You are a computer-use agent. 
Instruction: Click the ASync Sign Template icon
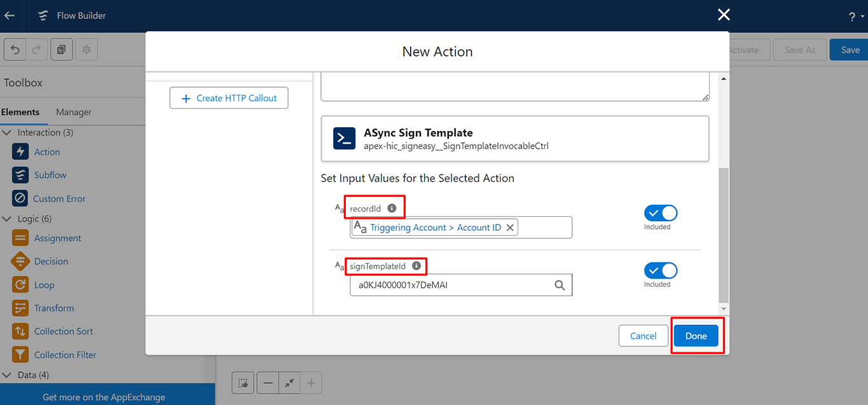[345, 139]
